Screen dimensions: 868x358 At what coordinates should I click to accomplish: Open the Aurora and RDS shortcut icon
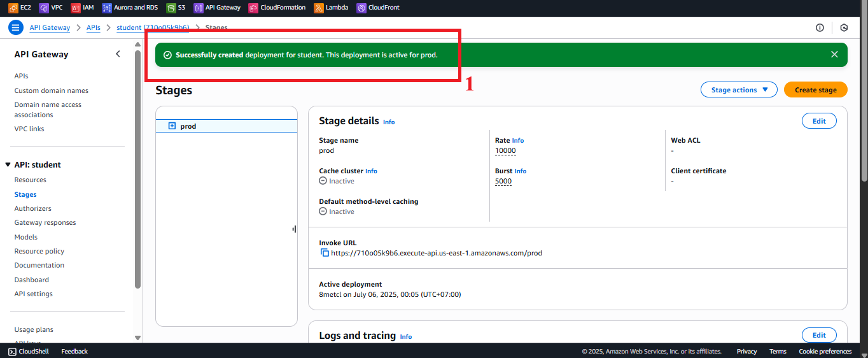pos(107,8)
